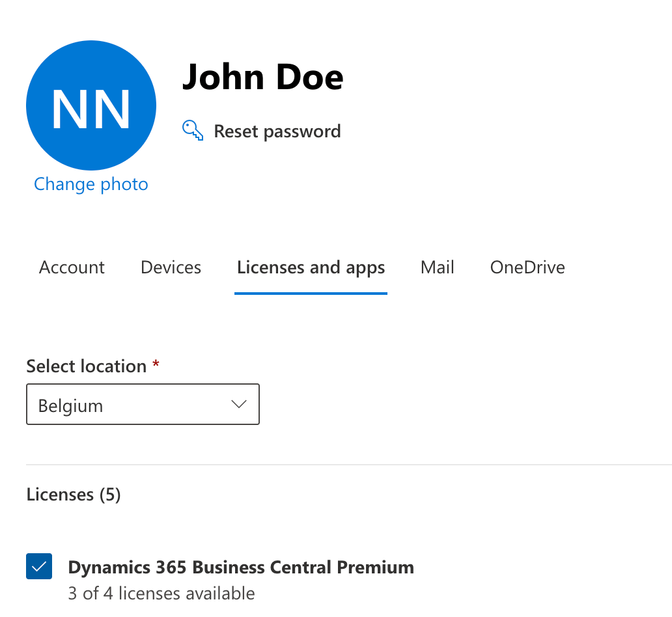Screen dimensions: 672x617
Task: Click the Reset password button
Action: click(x=261, y=131)
